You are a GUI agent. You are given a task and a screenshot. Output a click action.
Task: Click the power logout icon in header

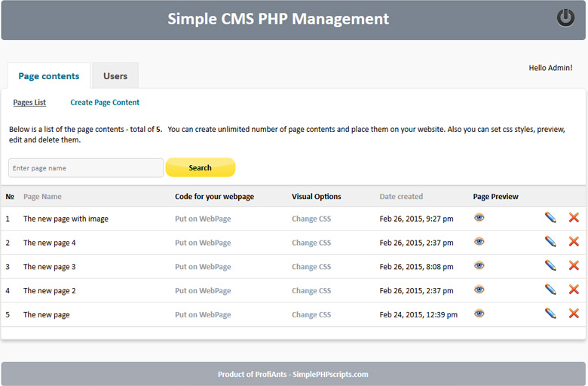565,17
